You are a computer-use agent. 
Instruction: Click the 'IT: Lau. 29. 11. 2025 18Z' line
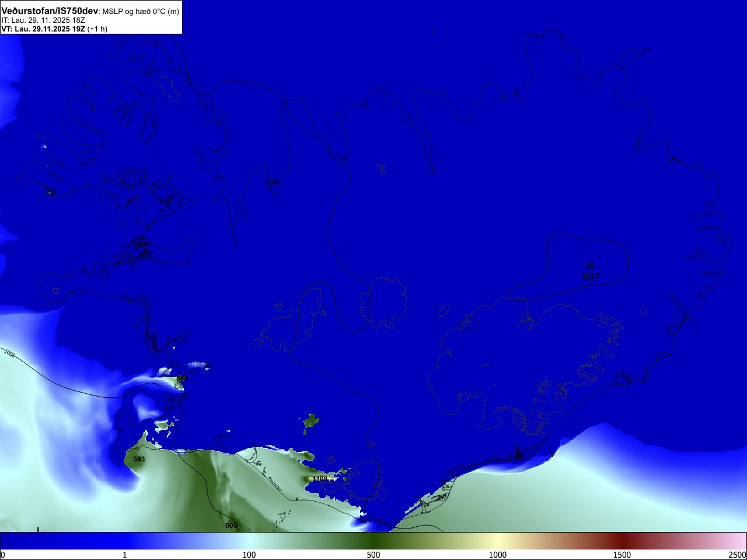(x=43, y=20)
